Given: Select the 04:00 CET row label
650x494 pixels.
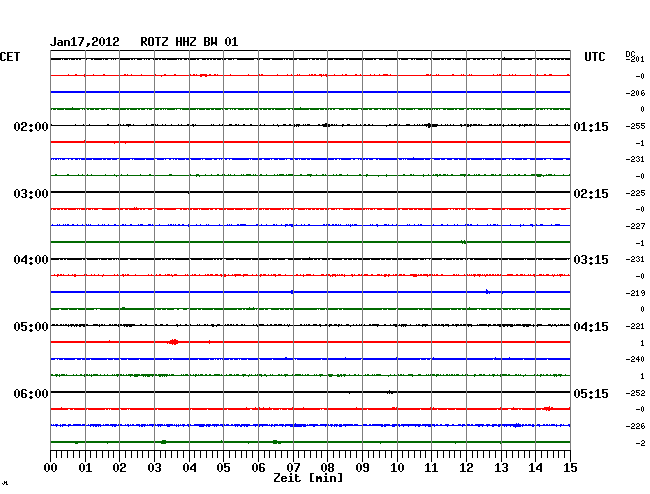Looking at the screenshot, I should pos(31,260).
